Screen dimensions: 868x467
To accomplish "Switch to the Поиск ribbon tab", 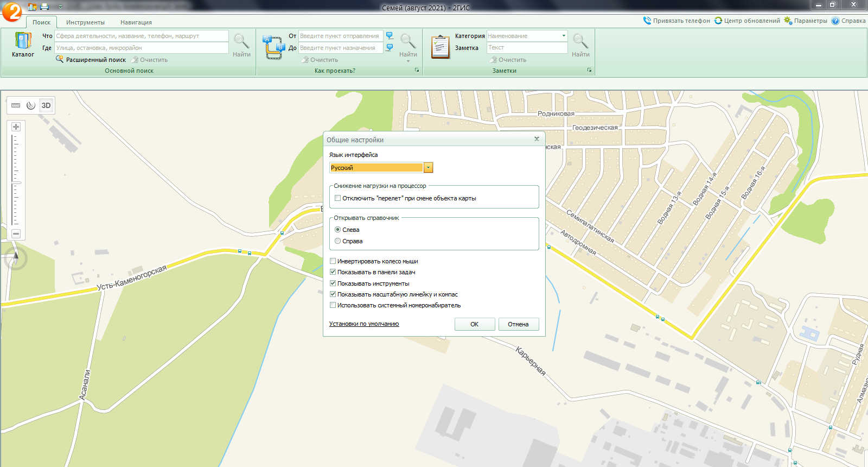I will [41, 22].
